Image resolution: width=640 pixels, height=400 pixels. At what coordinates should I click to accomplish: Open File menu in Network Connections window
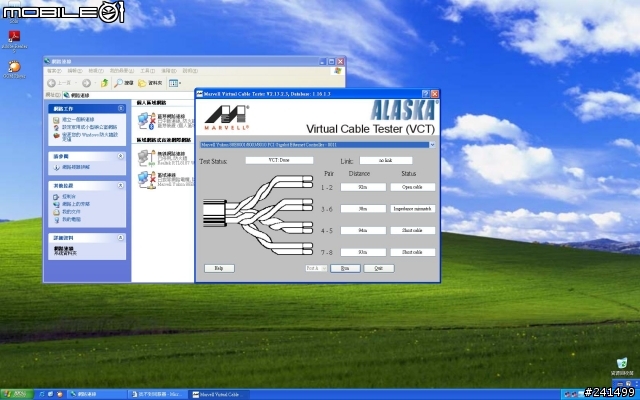(54, 71)
